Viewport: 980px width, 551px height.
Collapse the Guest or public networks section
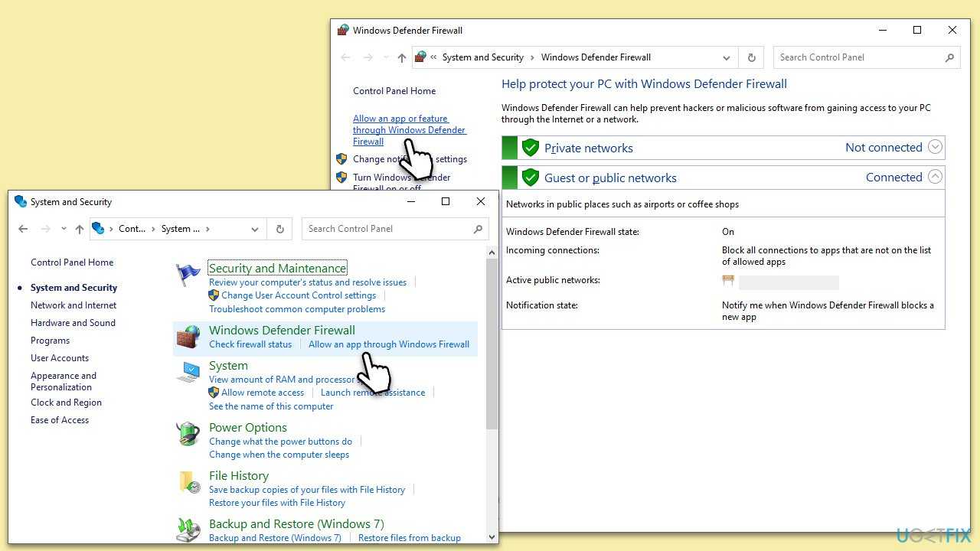click(935, 177)
